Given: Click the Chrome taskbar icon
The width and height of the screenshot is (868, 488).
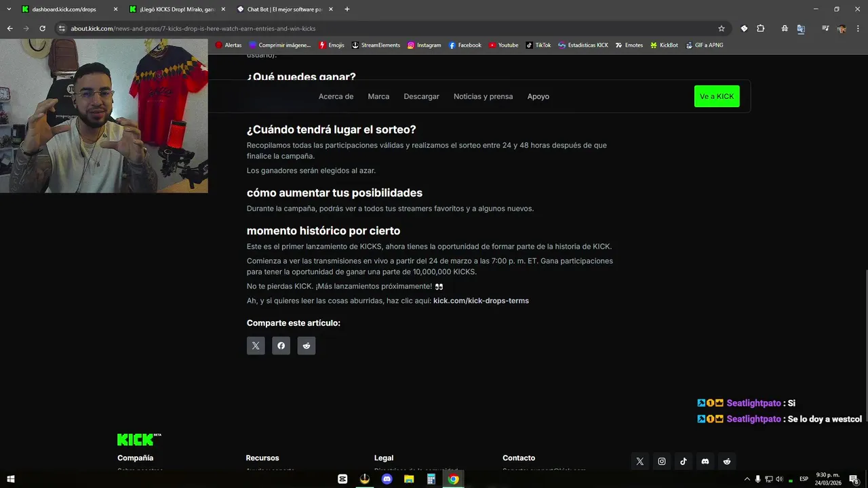Looking at the screenshot, I should coord(453,479).
